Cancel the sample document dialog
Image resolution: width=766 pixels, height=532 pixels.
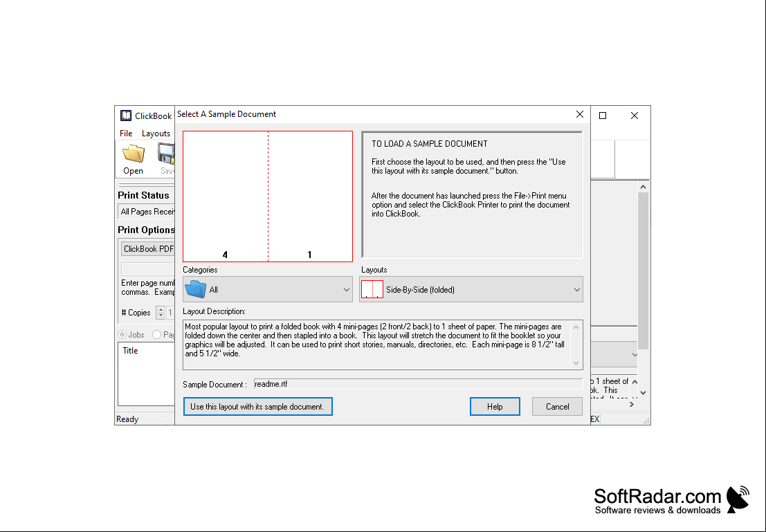coord(557,407)
